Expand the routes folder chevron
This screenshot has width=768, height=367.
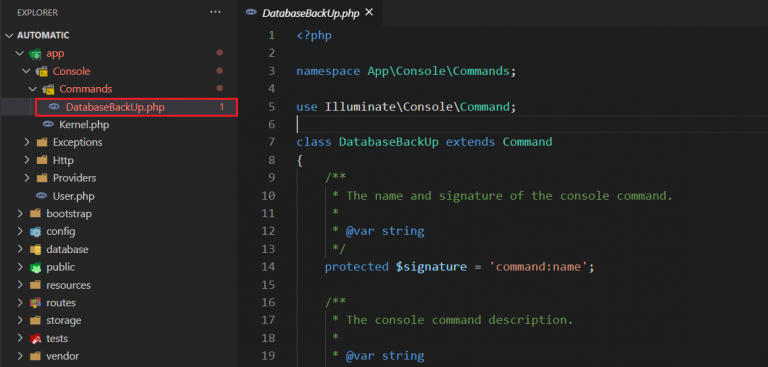(20, 302)
